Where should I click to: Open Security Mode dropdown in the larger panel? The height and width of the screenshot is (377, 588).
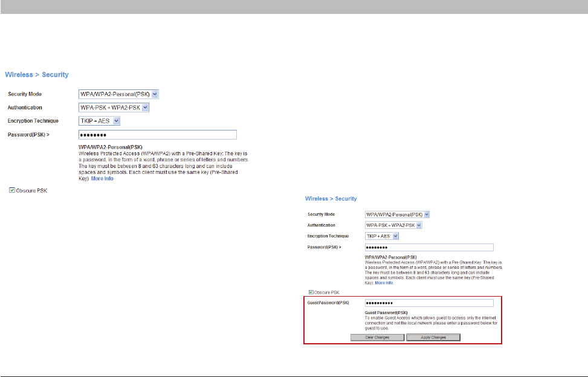pos(118,94)
